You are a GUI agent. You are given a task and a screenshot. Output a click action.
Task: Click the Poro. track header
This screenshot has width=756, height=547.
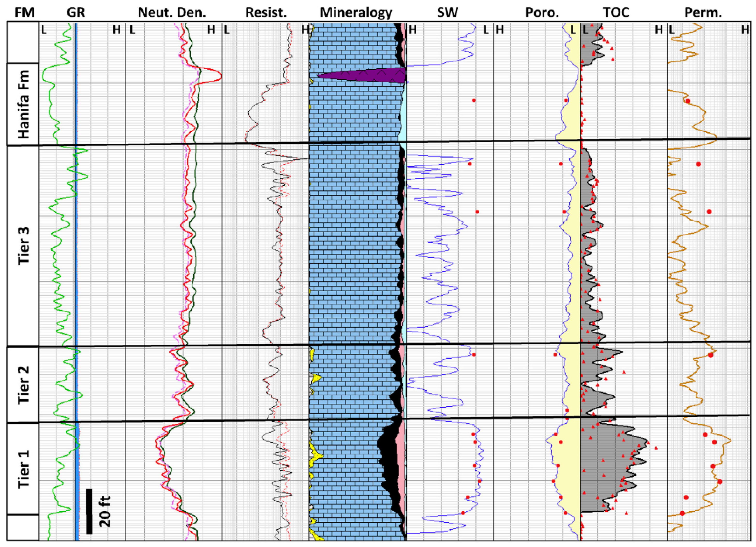(x=542, y=12)
